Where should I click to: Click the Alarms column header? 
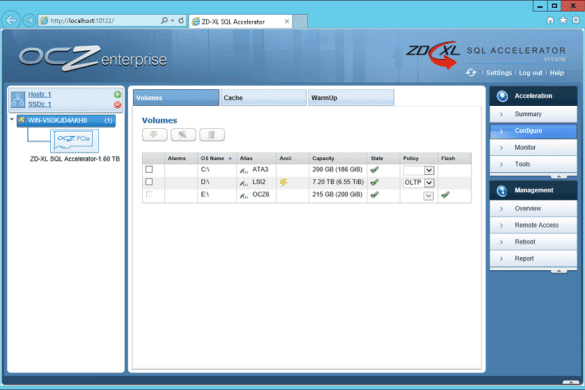pos(181,158)
